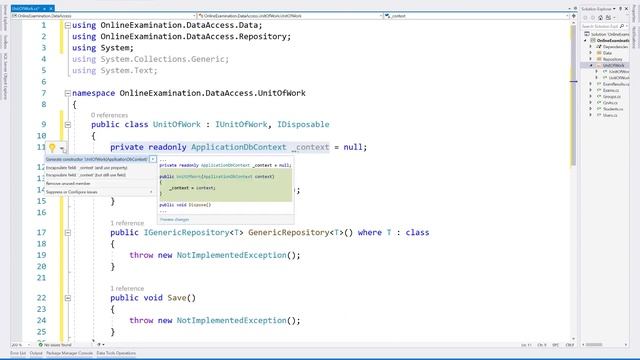This screenshot has height=360, width=640.
Task: Open the type navigation dropdown UnitOfWork
Action: (290, 16)
